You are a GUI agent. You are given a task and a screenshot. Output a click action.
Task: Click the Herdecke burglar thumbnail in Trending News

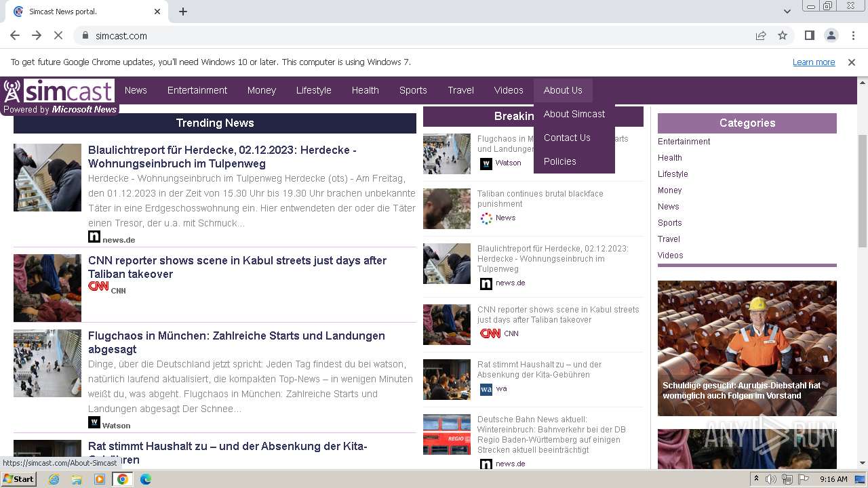pos(47,178)
